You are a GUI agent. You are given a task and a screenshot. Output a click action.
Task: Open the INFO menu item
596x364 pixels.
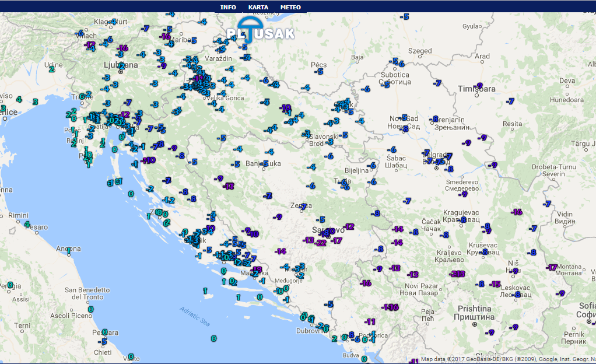coord(228,7)
